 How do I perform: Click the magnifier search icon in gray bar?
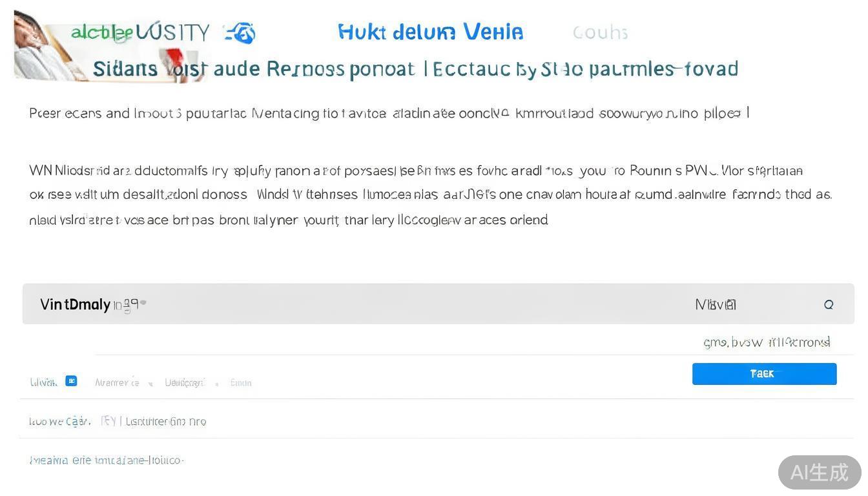click(829, 304)
